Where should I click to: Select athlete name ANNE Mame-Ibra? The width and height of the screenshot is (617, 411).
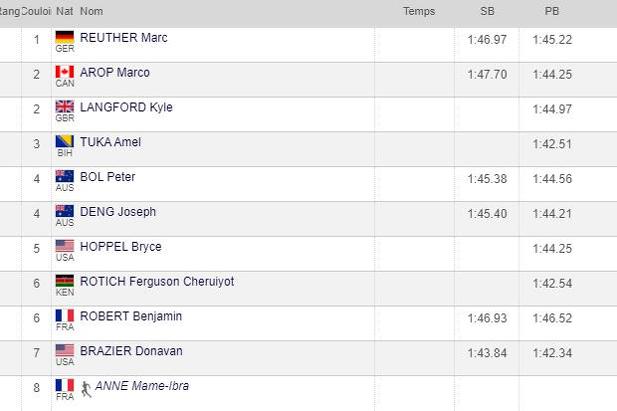pos(142,386)
